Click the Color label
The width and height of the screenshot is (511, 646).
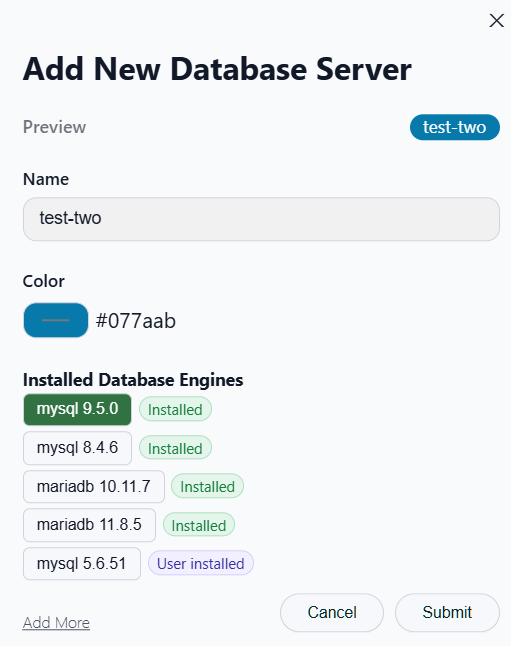[x=44, y=281]
